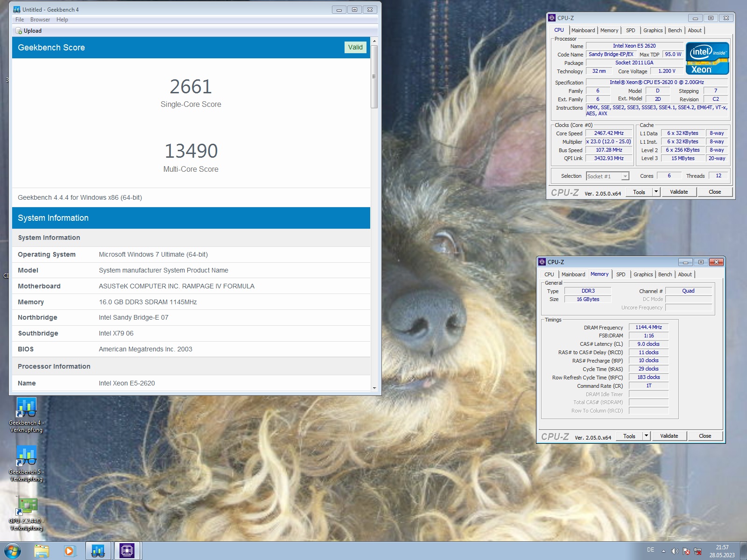The image size is (747, 560).
Task: Click the Intel Xeon logo in CPU-Z
Action: (707, 58)
